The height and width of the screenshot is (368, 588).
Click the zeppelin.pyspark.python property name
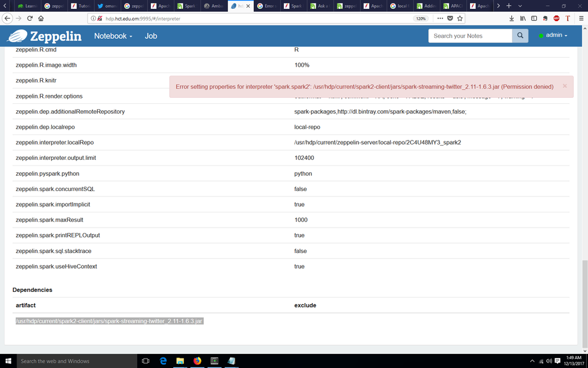click(47, 174)
